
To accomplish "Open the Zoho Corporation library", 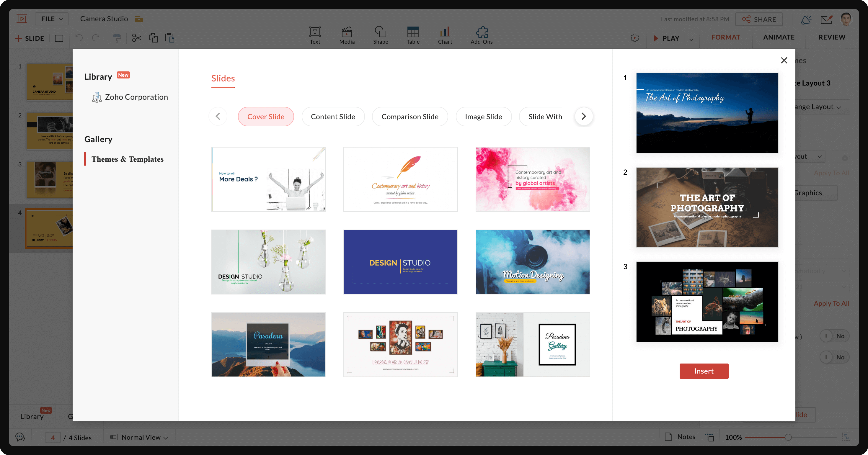I will point(136,97).
